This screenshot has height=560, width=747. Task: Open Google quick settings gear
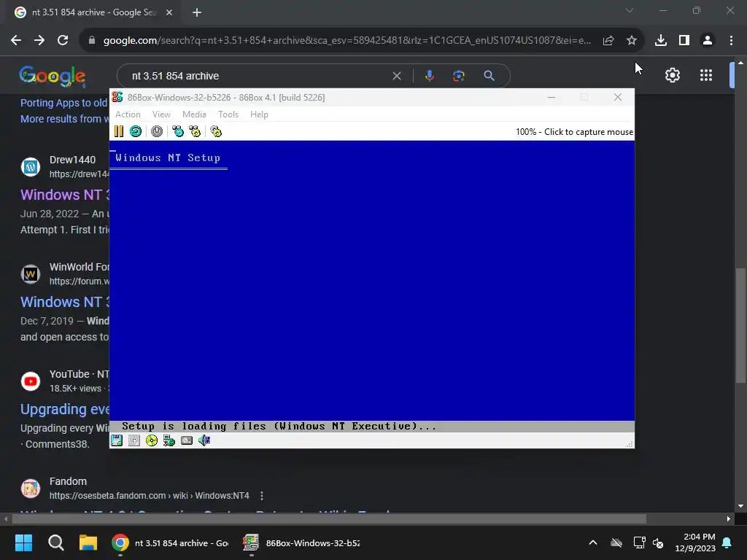click(x=672, y=75)
